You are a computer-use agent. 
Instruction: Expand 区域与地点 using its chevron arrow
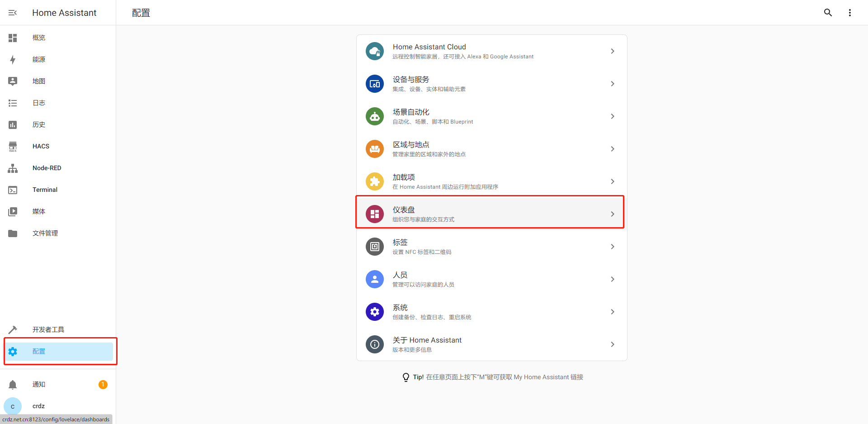pos(612,149)
